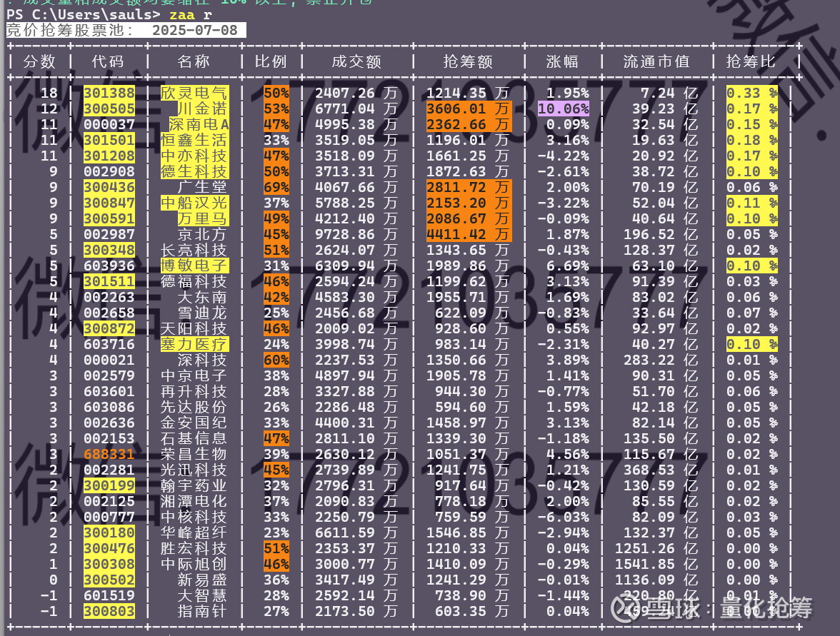The width and height of the screenshot is (840, 636).
Task: Select stock name 京北方
Action: (x=203, y=234)
